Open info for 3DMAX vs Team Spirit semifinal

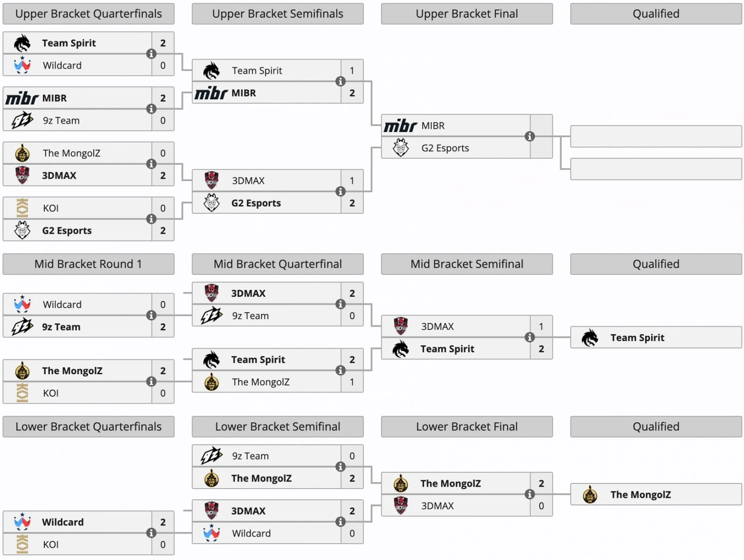pyautogui.click(x=529, y=337)
